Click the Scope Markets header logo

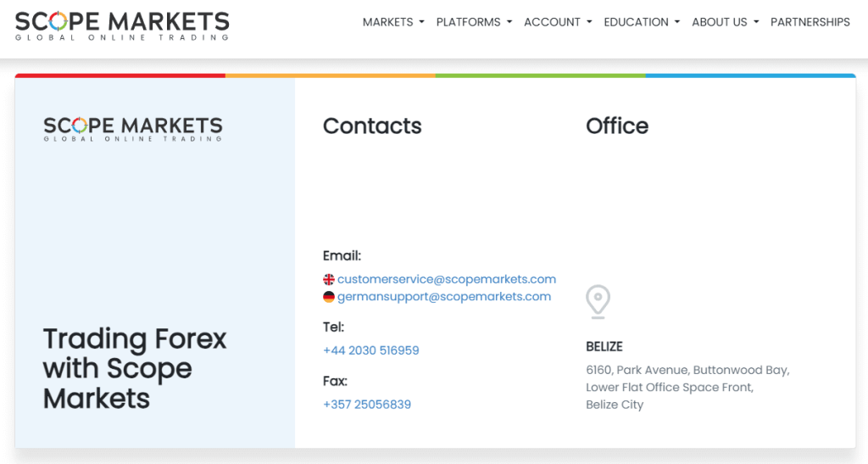(122, 26)
